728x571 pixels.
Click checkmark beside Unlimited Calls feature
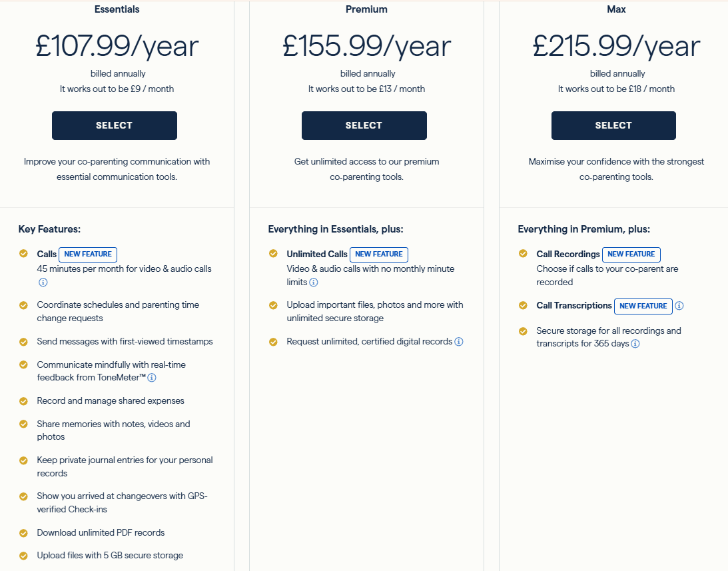pyautogui.click(x=273, y=254)
